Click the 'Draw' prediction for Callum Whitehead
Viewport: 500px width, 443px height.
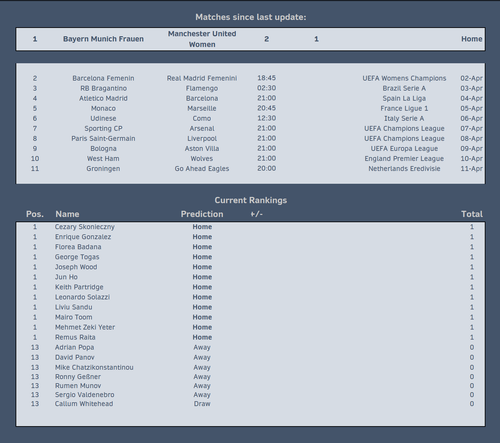click(202, 403)
